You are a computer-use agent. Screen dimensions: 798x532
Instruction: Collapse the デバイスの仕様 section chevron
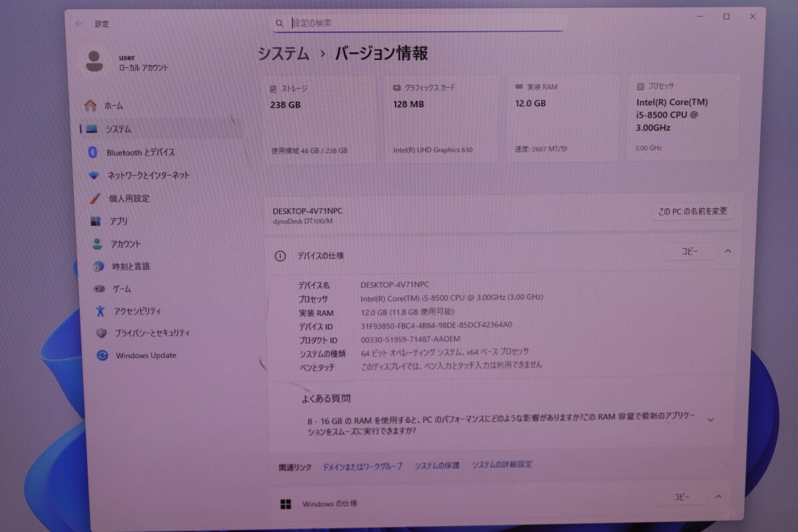point(728,251)
